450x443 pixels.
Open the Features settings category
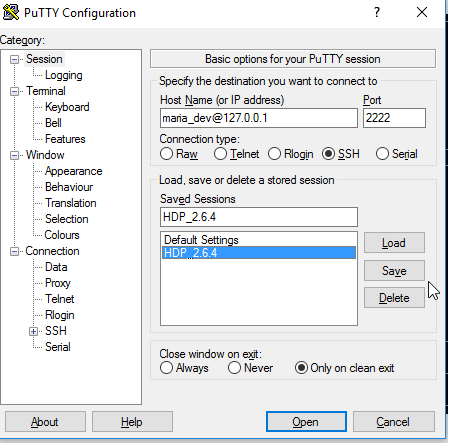pos(65,139)
